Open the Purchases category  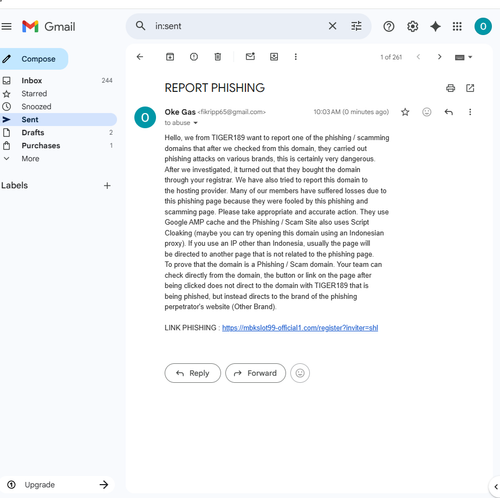pos(57,146)
